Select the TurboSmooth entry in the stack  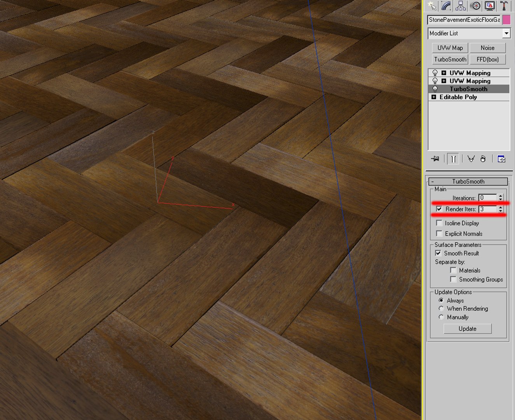(469, 89)
